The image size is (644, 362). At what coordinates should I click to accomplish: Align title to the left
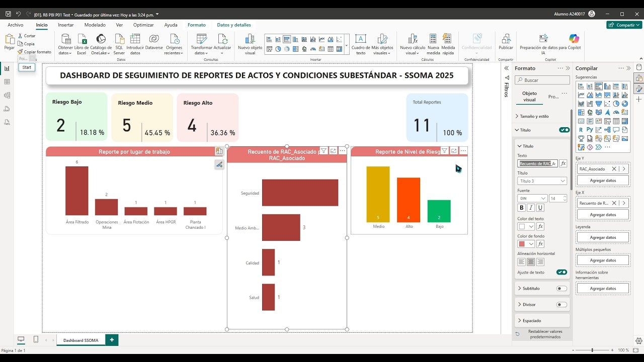coord(521,262)
